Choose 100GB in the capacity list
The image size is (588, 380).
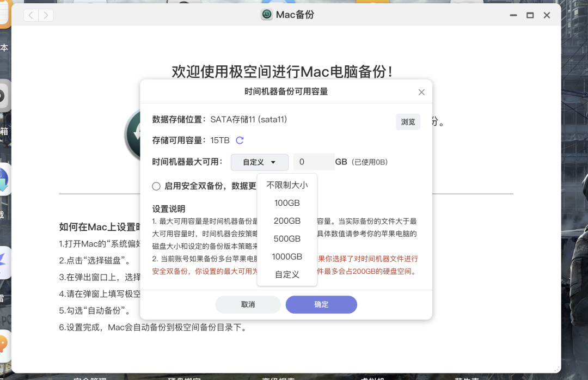287,203
